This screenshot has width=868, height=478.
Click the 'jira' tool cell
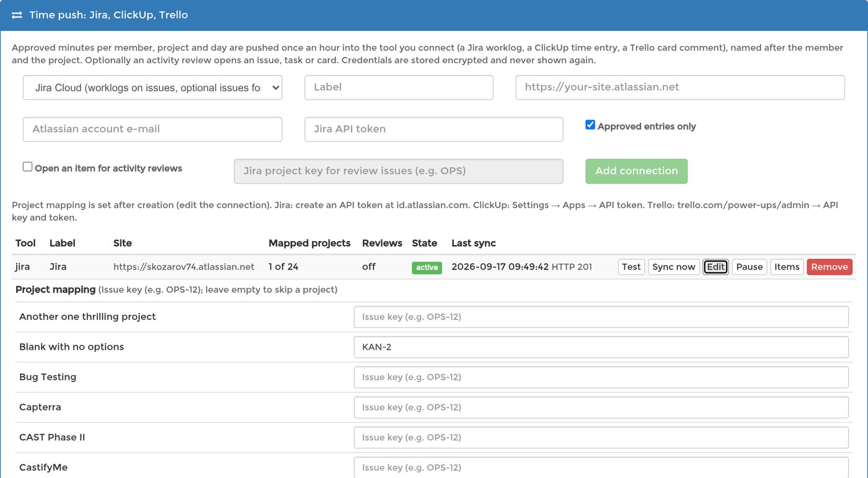pyautogui.click(x=22, y=267)
